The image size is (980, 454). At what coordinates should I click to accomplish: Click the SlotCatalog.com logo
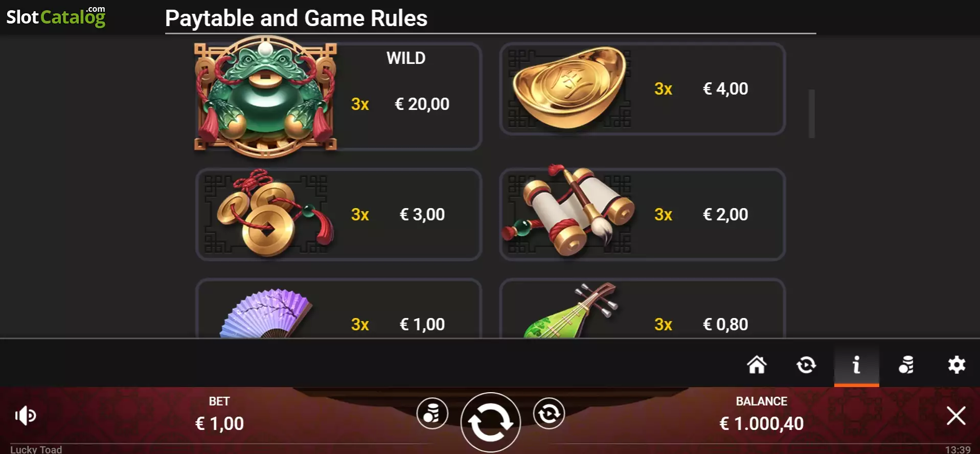(56, 16)
